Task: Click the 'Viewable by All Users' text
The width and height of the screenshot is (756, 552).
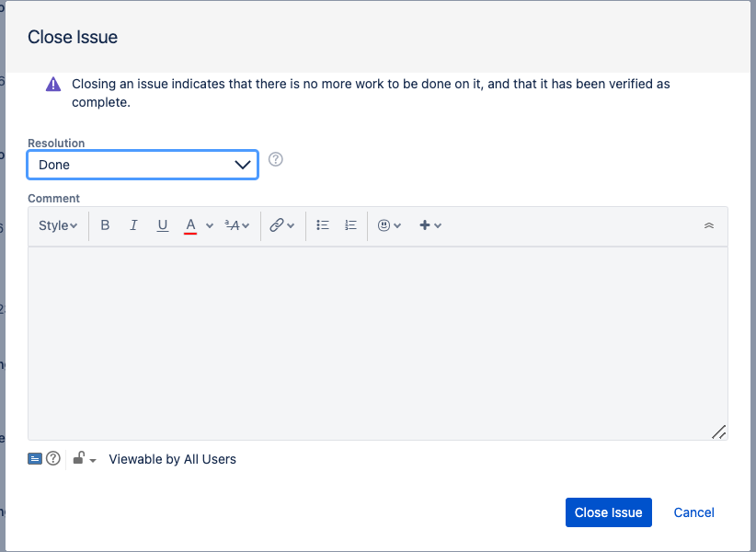Action: pos(172,459)
